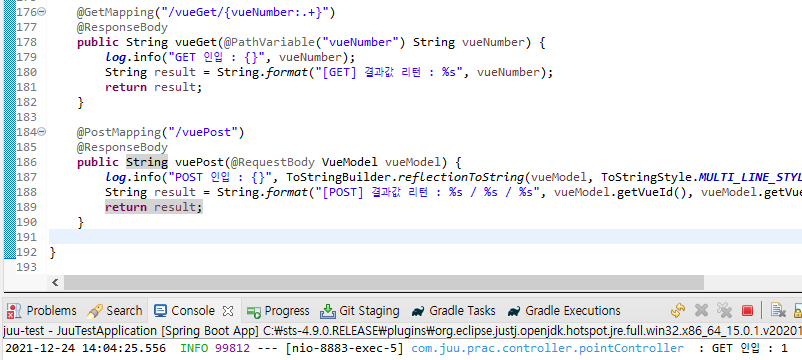Click the editor horizontal scrollbar thumb
This screenshot has width=802, height=360.
384,282
